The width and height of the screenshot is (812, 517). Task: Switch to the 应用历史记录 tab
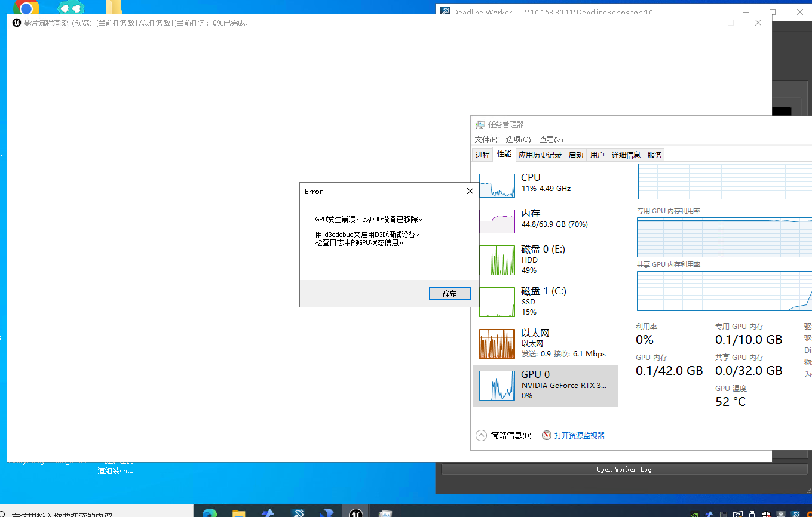(x=540, y=155)
